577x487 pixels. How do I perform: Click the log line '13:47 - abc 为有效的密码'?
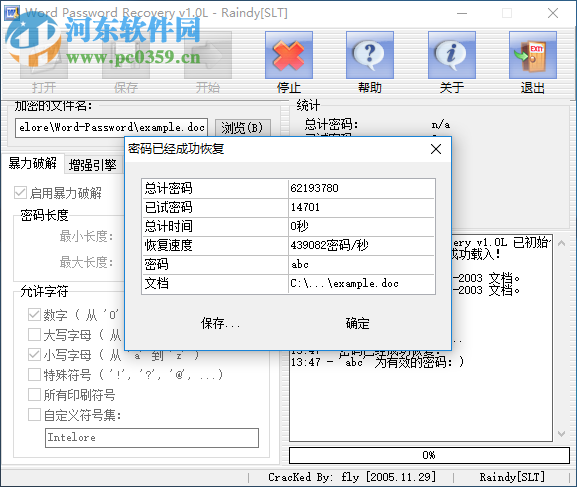pos(377,362)
